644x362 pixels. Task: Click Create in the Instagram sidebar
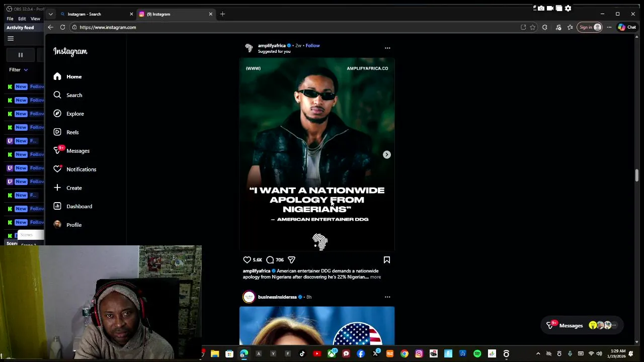point(67,188)
